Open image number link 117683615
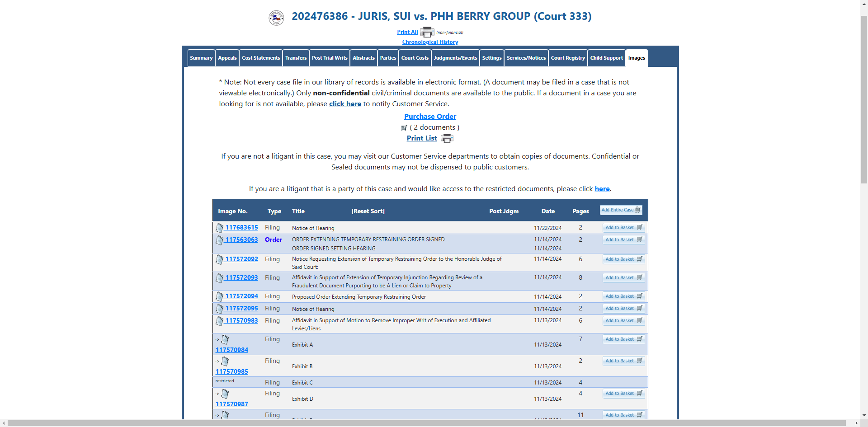 pos(242,228)
